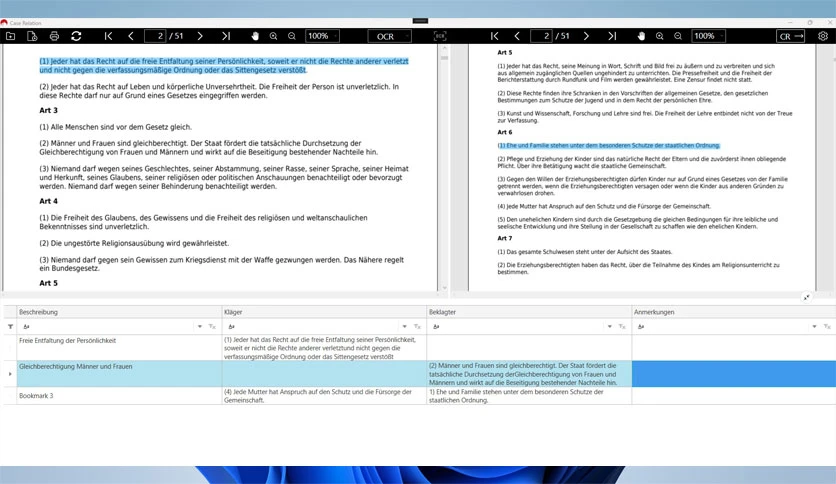This screenshot has height=484, width=836.
Task: Click the table filter funnel icon
Action: pos(10,327)
